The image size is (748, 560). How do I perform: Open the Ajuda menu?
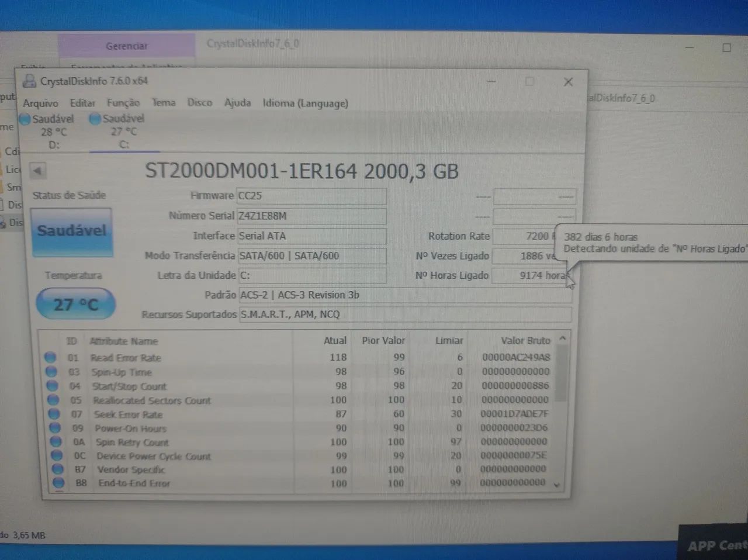click(x=237, y=103)
